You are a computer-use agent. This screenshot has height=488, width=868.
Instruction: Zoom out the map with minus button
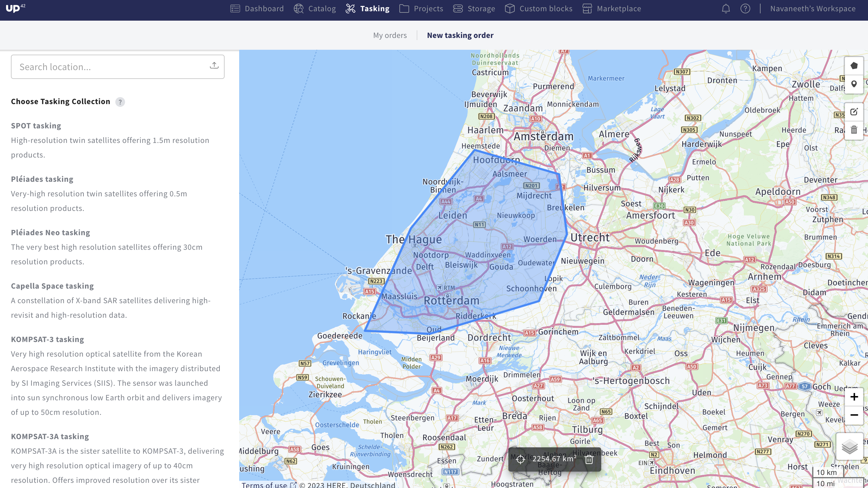(x=853, y=415)
